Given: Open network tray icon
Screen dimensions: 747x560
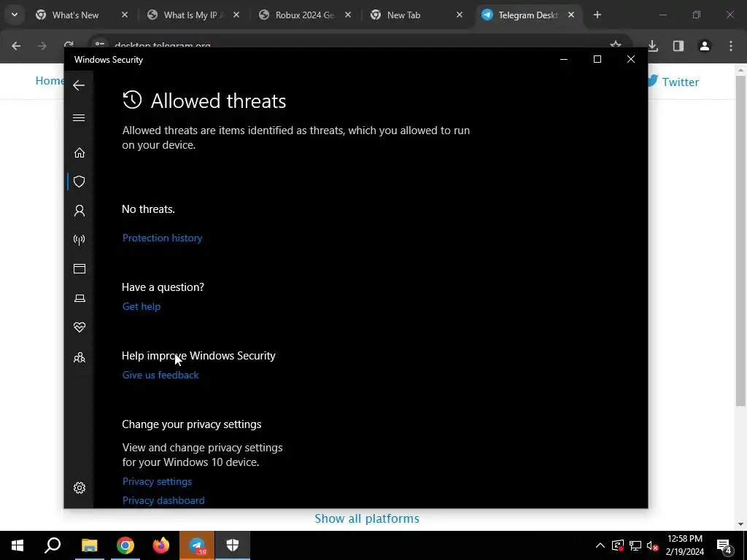Looking at the screenshot, I should click(x=635, y=545).
